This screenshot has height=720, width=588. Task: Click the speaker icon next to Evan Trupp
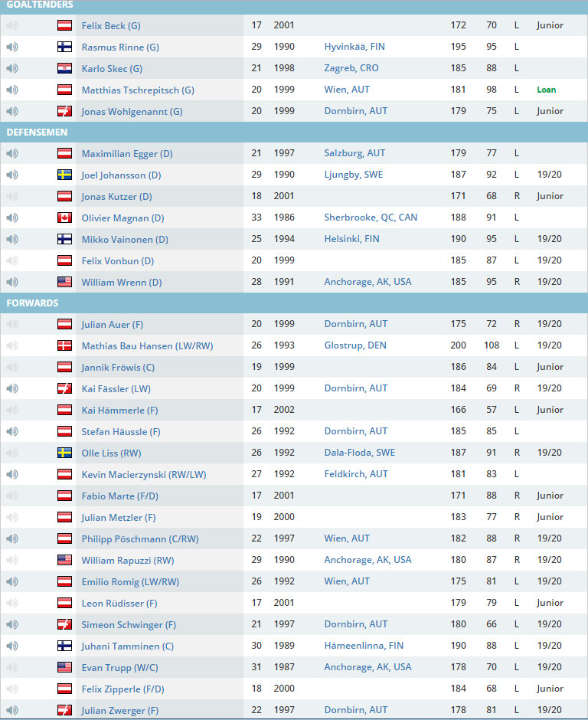[12, 667]
